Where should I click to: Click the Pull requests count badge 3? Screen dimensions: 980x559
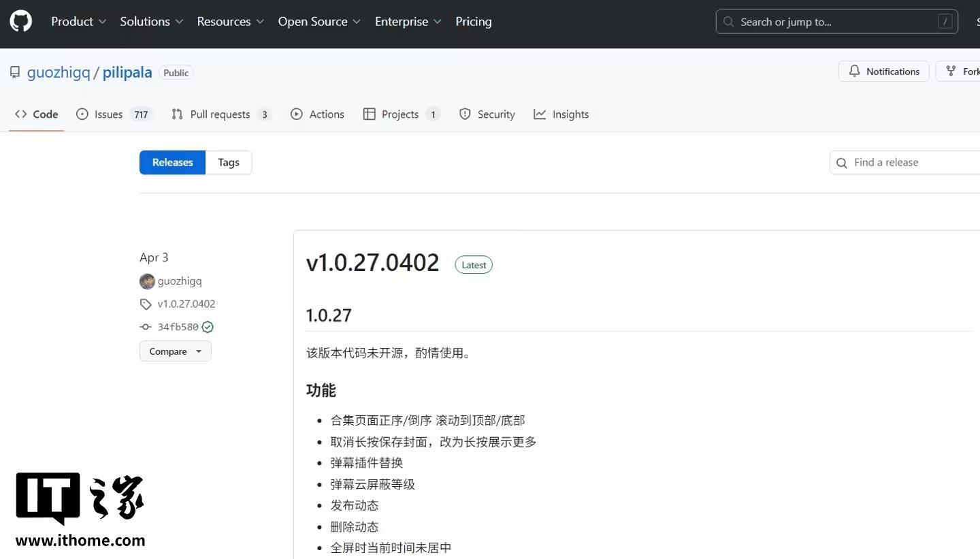[x=265, y=114]
